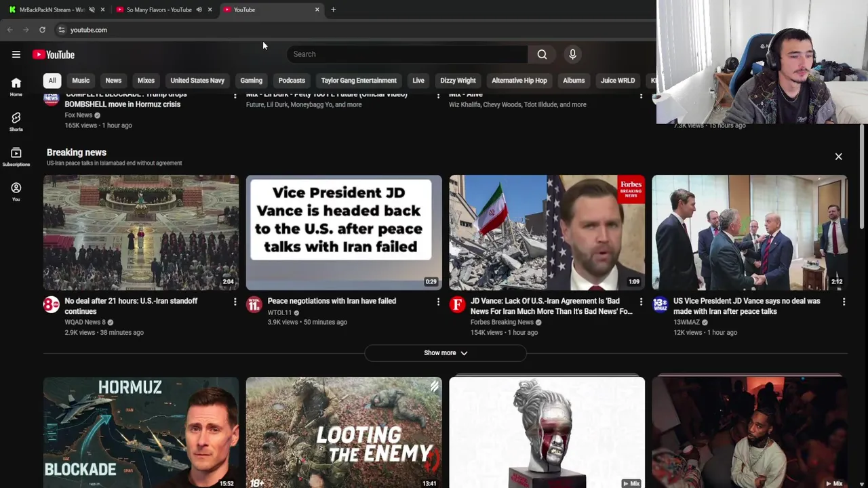Open 'Peace negotiations with Iran have failed' title
The width and height of the screenshot is (868, 488).
point(332,301)
